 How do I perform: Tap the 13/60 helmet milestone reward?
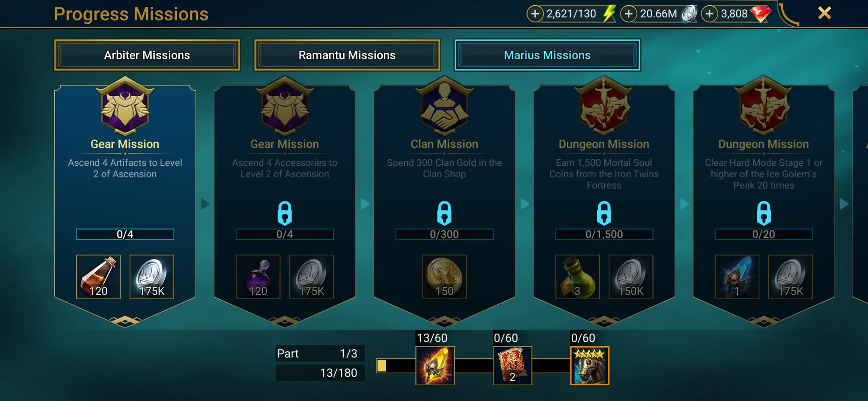(435, 366)
